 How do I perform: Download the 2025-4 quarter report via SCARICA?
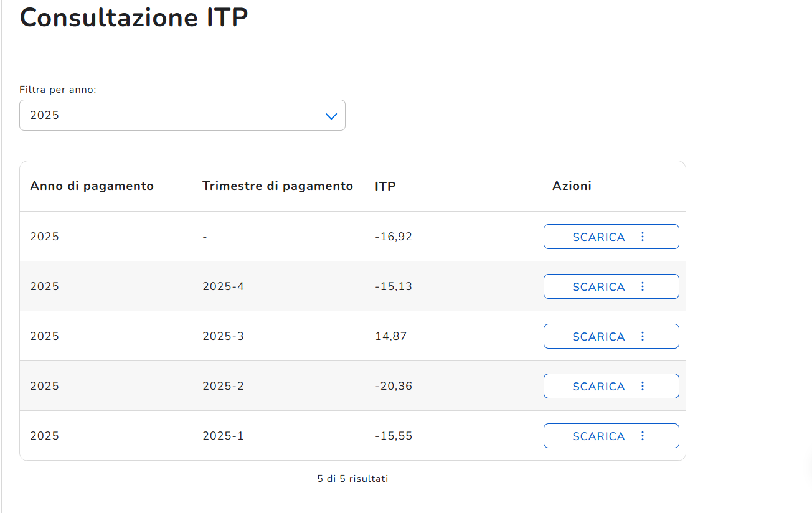(598, 287)
